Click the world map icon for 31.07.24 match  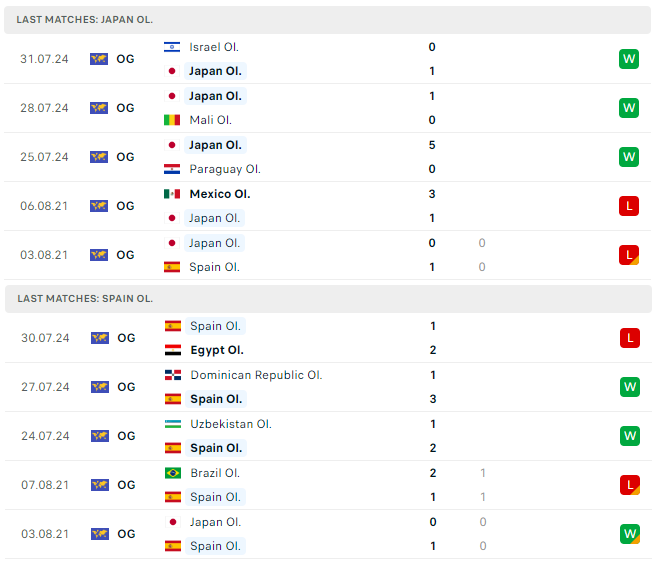click(x=99, y=59)
